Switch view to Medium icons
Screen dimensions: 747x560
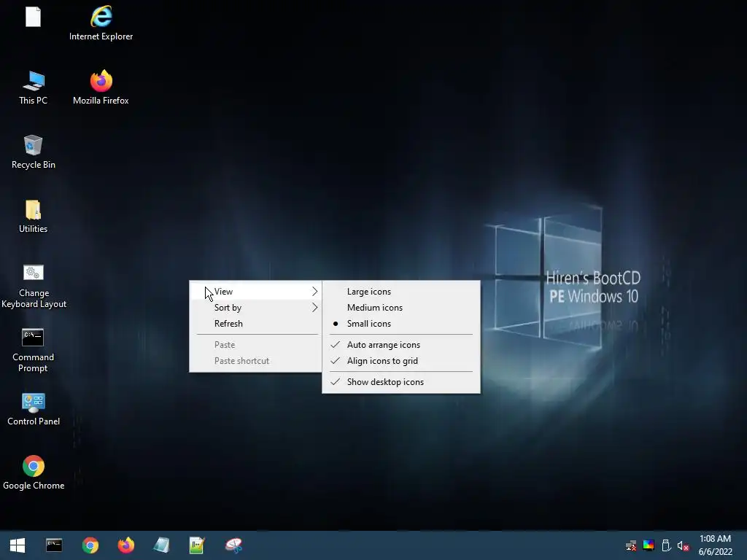point(401,308)
